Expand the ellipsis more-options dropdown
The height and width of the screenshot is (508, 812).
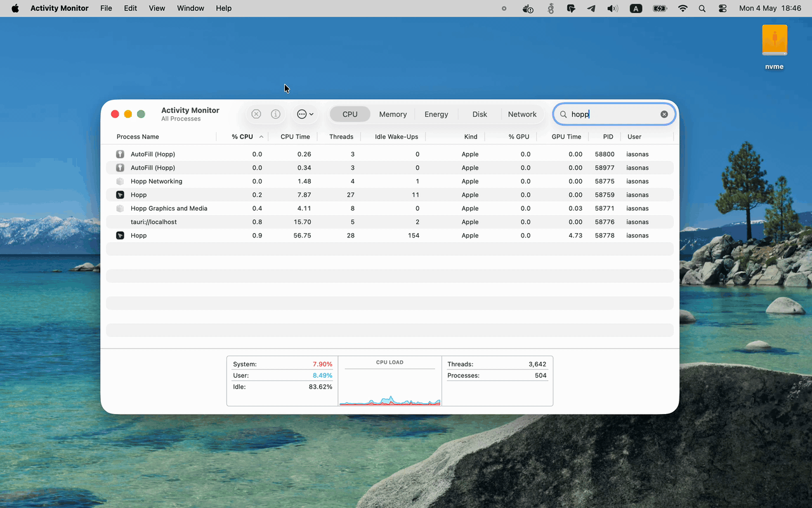305,114
